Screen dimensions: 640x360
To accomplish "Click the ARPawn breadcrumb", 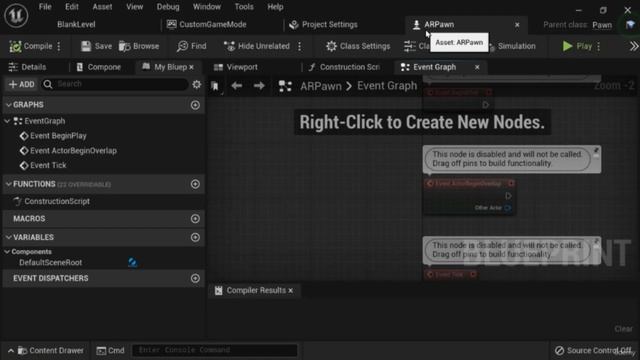I will [x=321, y=86].
